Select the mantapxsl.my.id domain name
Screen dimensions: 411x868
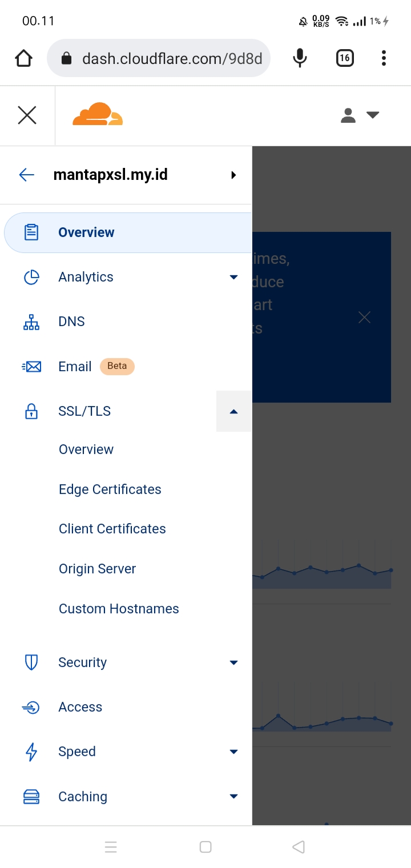(111, 175)
